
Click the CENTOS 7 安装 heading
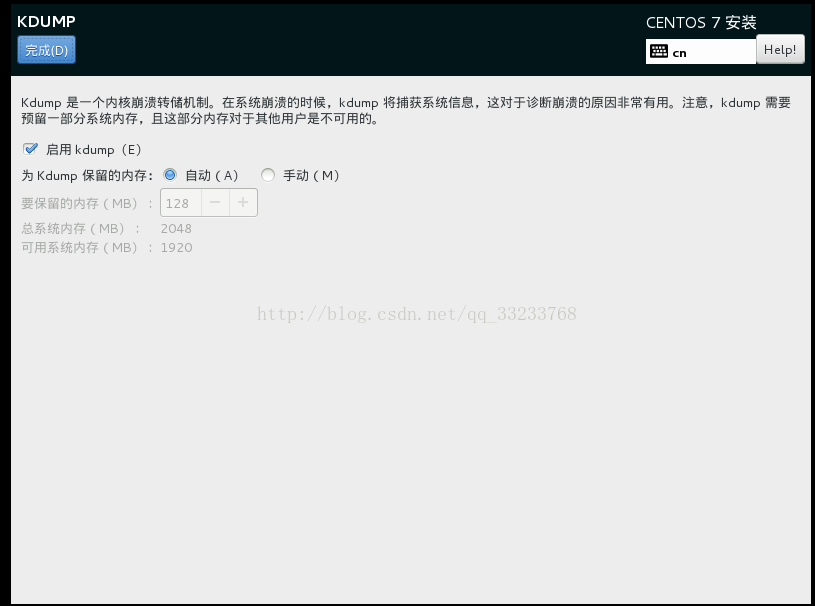click(x=701, y=23)
